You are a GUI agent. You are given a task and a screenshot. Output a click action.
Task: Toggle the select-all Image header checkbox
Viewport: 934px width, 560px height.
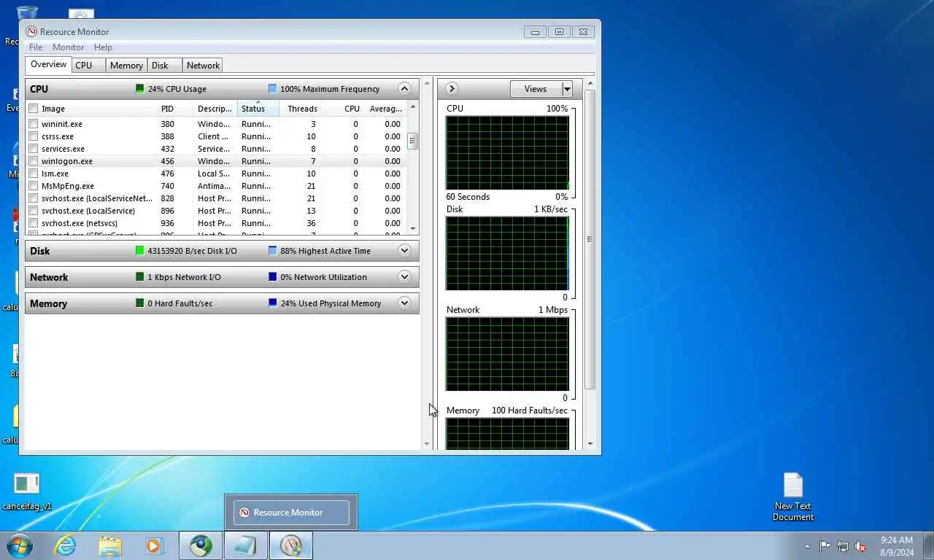[x=33, y=109]
